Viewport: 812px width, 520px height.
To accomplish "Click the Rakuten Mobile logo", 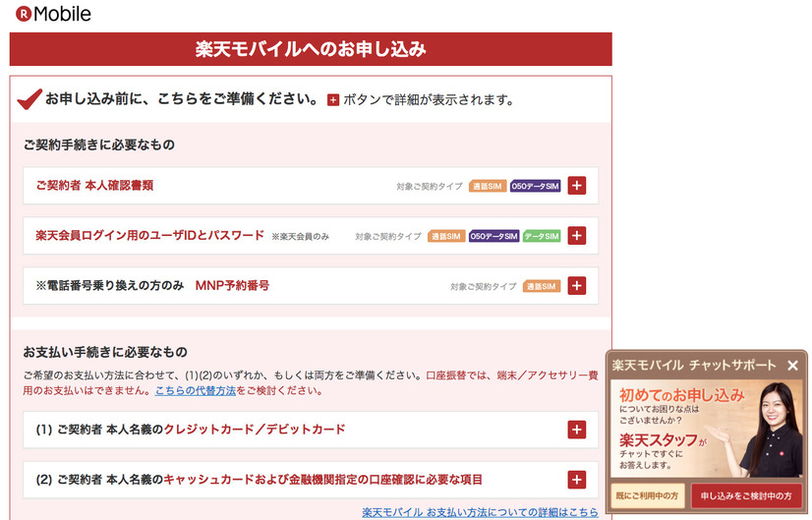I will pyautogui.click(x=53, y=14).
